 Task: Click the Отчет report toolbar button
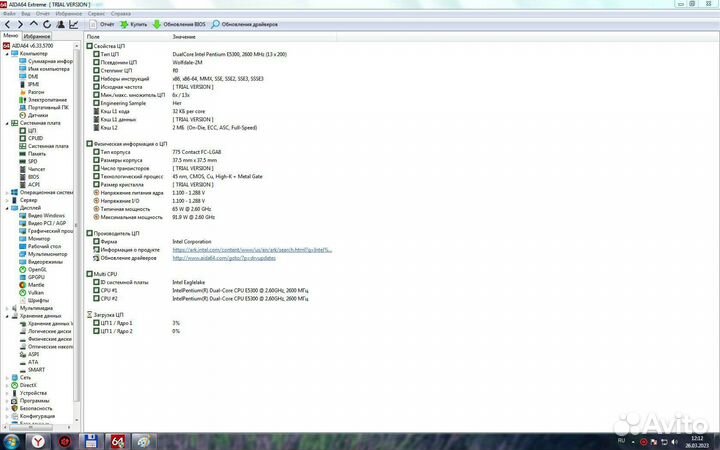tap(102, 24)
